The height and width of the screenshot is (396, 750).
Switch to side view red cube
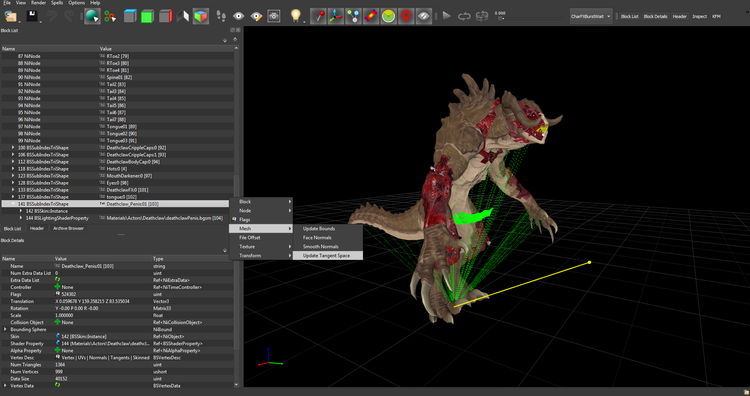coord(165,16)
